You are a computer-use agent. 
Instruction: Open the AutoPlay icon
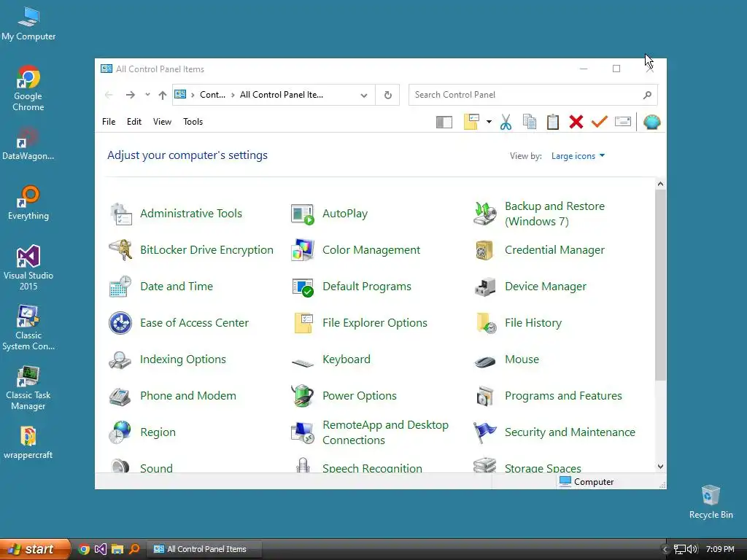[303, 214]
